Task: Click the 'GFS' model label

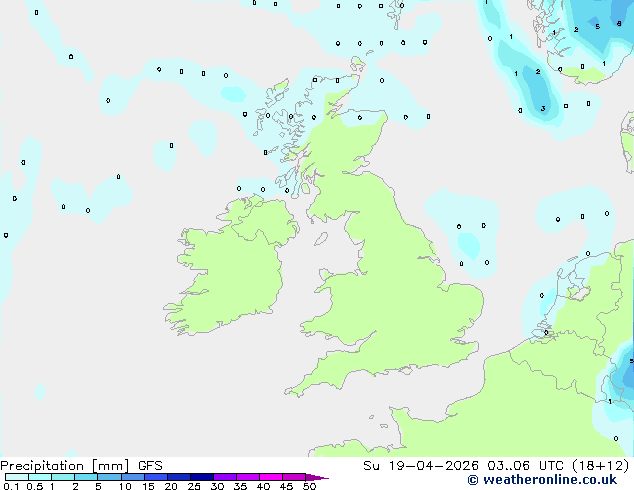Action: pyautogui.click(x=150, y=466)
